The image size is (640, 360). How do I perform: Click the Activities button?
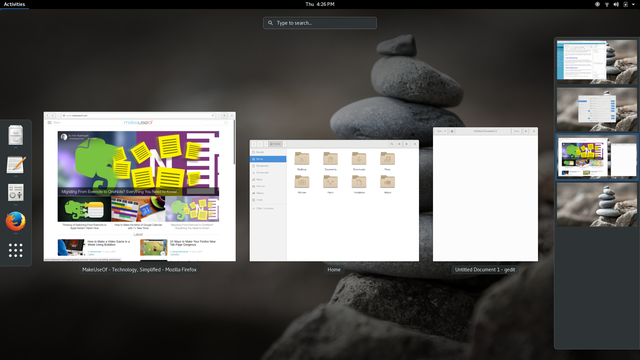pos(14,4)
